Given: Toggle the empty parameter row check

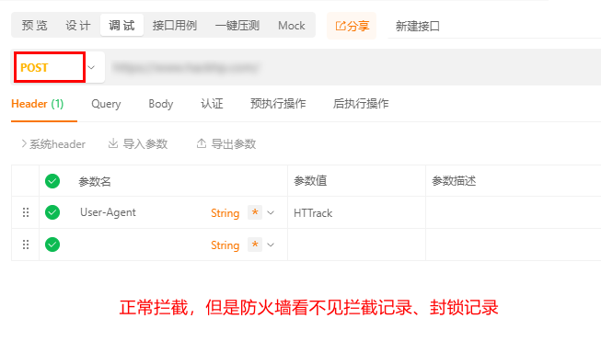Looking at the screenshot, I should pyautogui.click(x=52, y=245).
